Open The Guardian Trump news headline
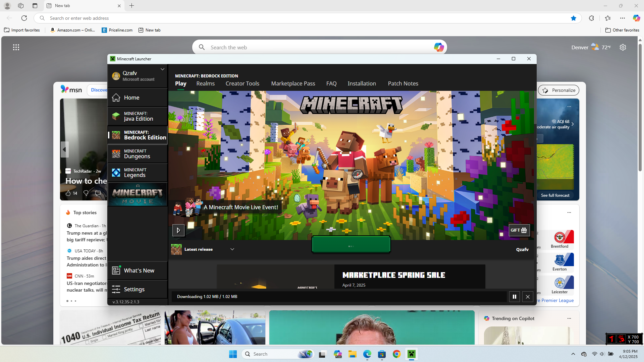Image resolution: width=644 pixels, height=362 pixels. point(87,236)
